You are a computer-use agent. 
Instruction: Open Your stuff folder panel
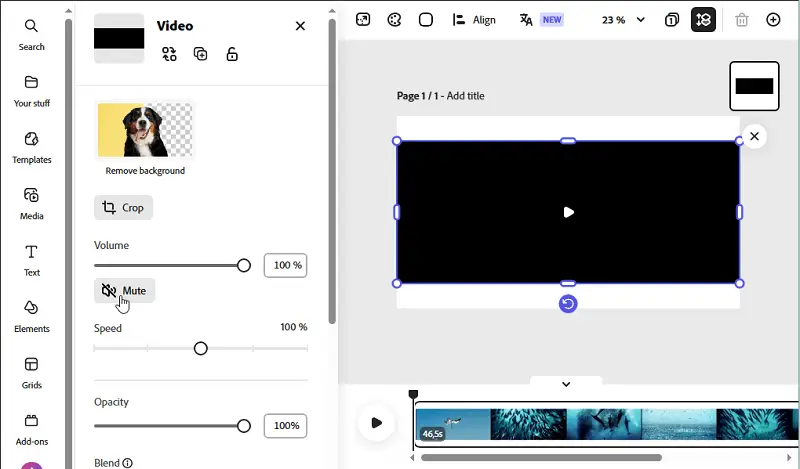(x=31, y=91)
